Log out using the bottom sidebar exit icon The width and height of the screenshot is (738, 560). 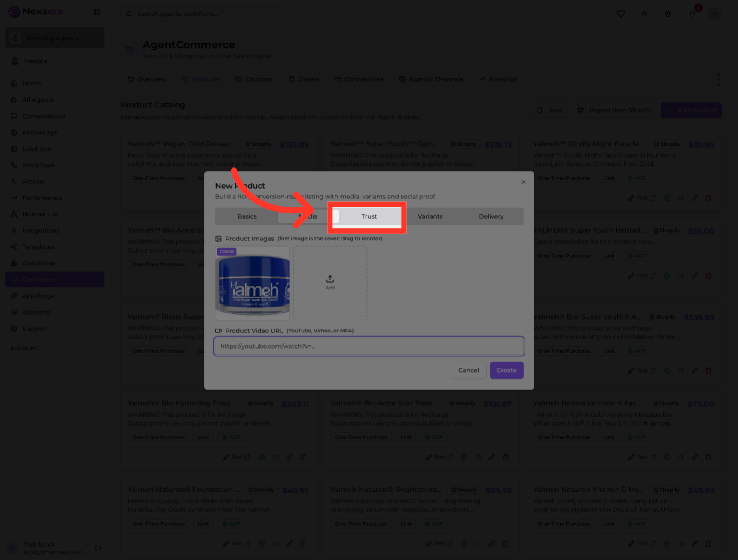point(98,548)
